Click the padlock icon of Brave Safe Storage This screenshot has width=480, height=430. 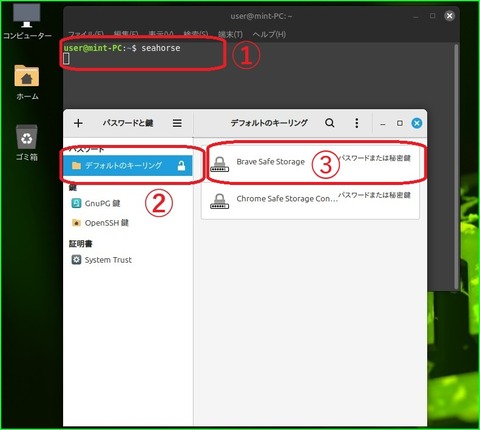pyautogui.click(x=220, y=164)
